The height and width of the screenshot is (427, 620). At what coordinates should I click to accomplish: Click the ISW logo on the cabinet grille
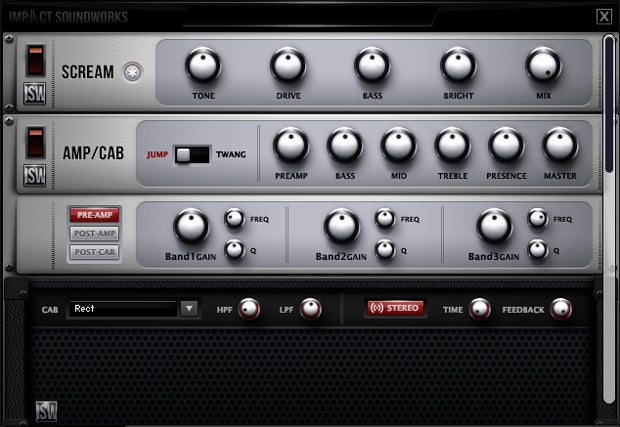pyautogui.click(x=47, y=411)
